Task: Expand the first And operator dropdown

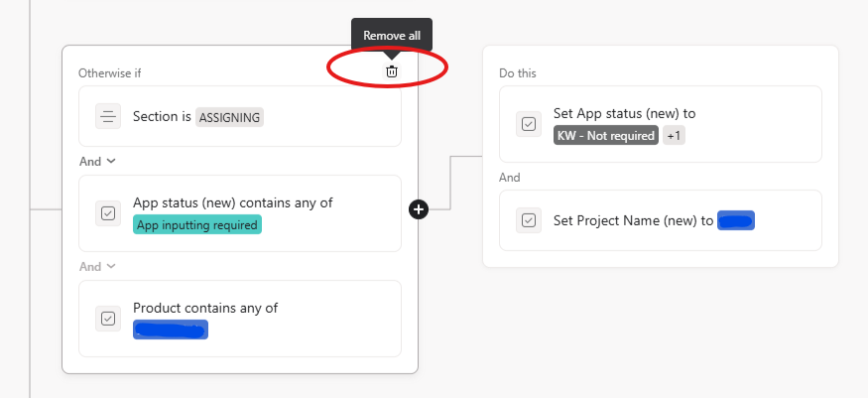Action: (97, 161)
